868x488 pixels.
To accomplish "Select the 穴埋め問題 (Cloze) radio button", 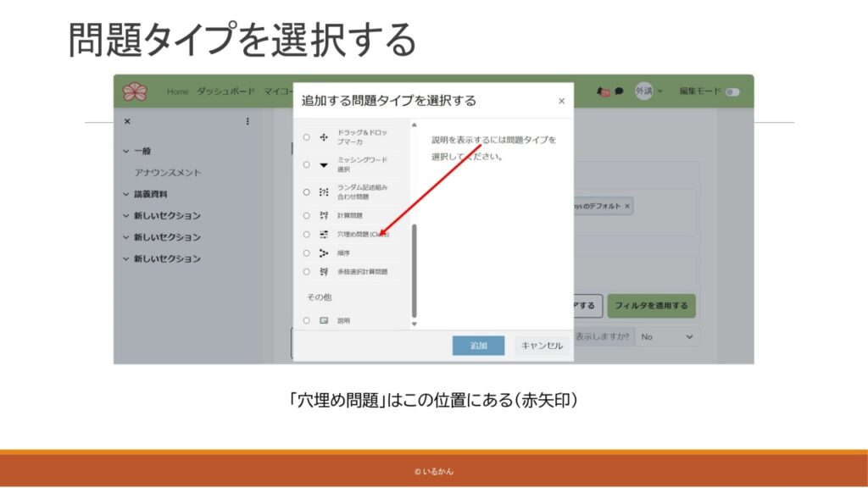I will (306, 234).
